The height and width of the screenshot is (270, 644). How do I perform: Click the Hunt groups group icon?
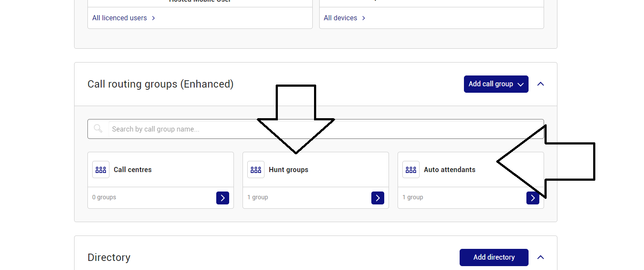click(255, 170)
